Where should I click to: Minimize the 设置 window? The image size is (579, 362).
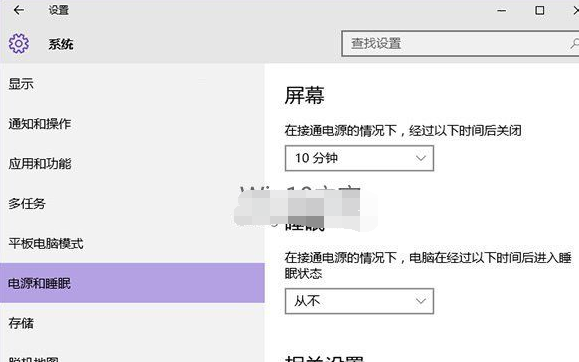tap(501, 10)
